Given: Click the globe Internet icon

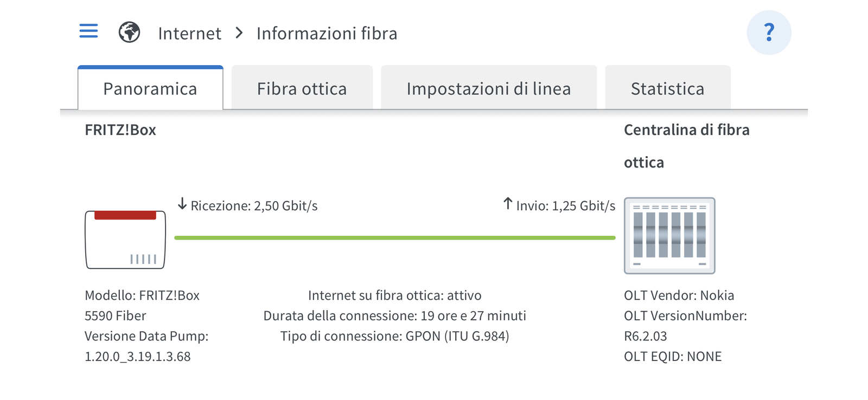Looking at the screenshot, I should point(129,33).
